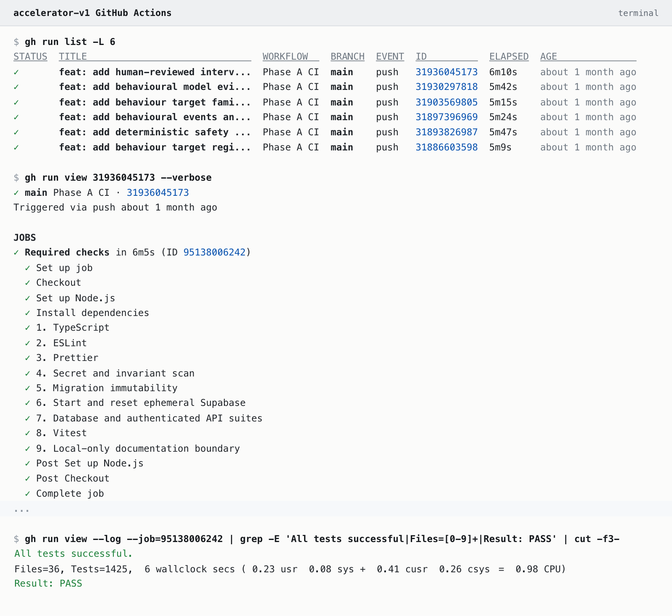Select title 'feat: add human-reviewed interv...'
The image size is (672, 616).
click(155, 72)
